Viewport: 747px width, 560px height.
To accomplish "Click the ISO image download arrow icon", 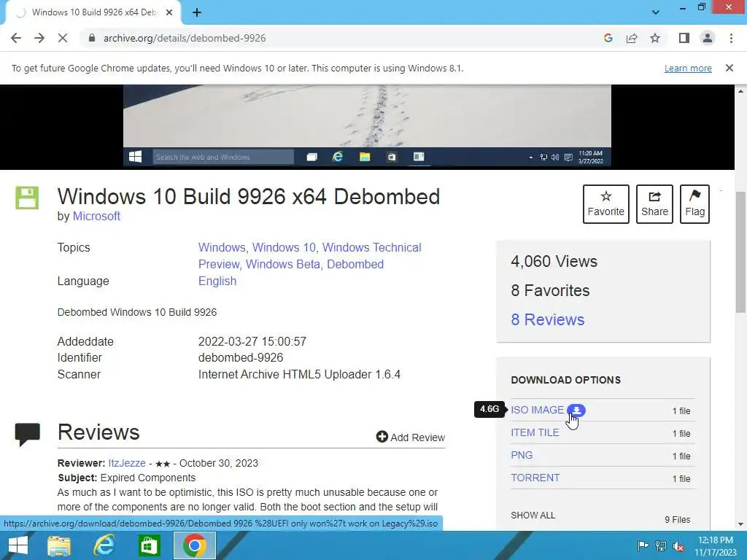I will coord(576,410).
